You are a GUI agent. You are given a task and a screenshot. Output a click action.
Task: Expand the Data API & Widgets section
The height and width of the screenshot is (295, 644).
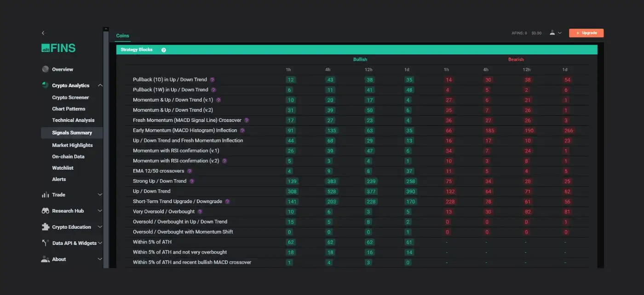pyautogui.click(x=100, y=243)
